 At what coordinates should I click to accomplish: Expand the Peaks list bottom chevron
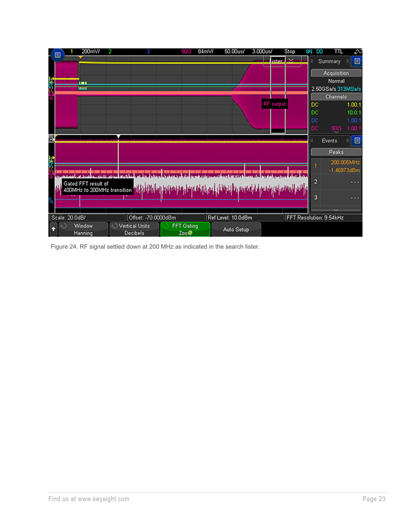pos(336,210)
